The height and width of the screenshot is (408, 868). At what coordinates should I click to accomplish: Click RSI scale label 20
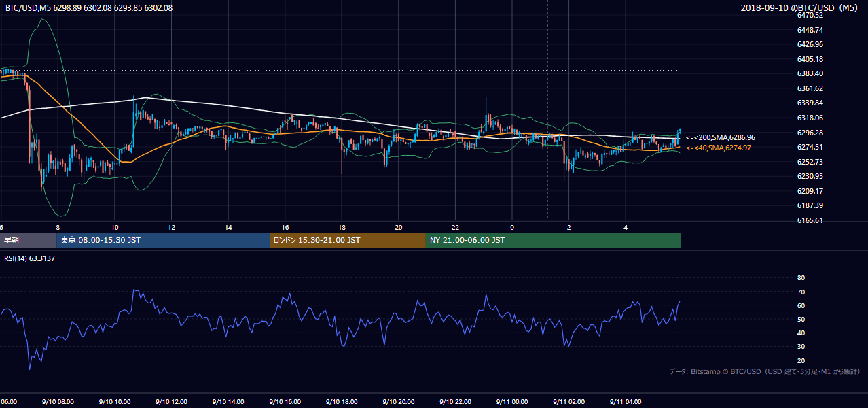801,360
